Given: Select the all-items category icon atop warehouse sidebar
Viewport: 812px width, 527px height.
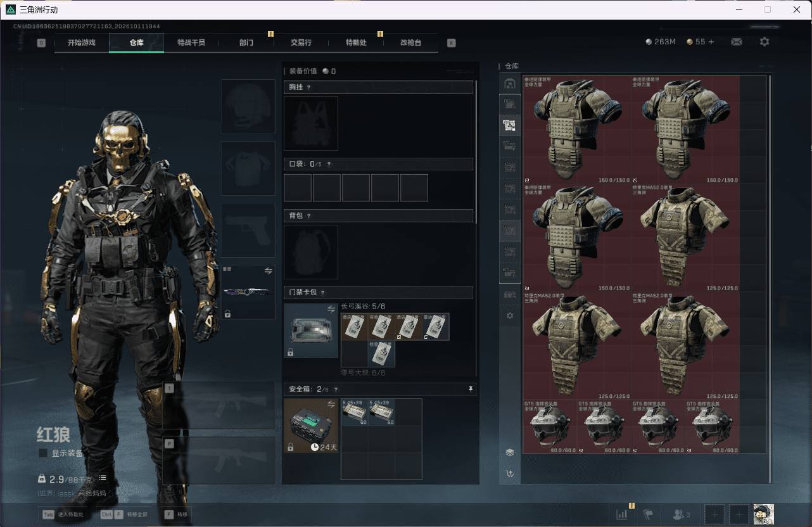Looking at the screenshot, I should click(x=510, y=84).
